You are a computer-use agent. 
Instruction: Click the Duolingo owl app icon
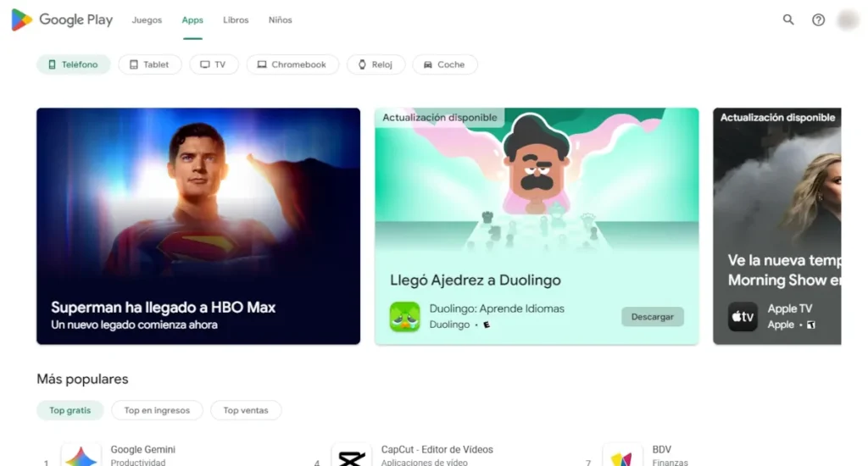pos(404,317)
